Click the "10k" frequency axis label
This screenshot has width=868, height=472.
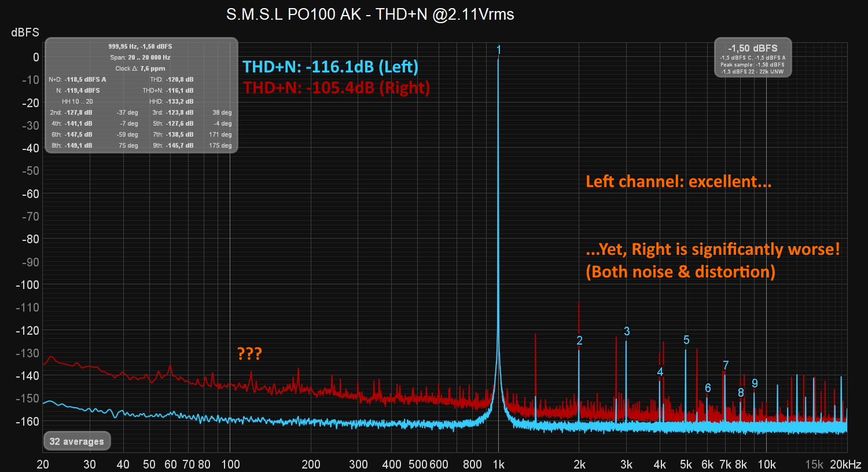point(767,464)
